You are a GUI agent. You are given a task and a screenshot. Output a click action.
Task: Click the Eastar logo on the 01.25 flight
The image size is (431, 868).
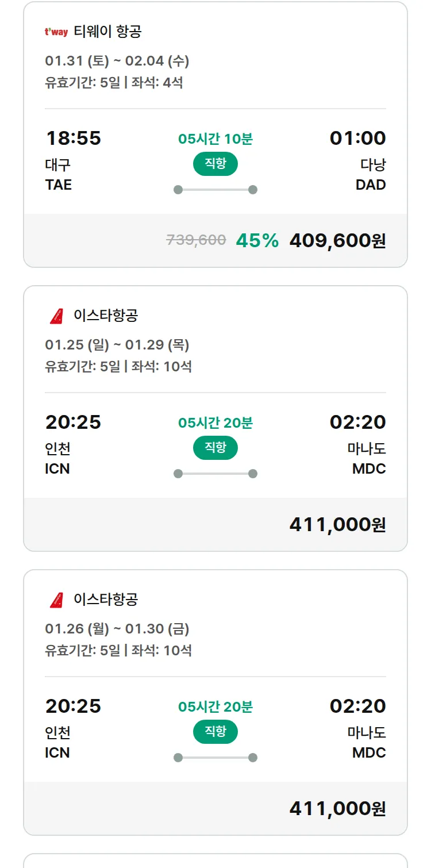point(56,316)
